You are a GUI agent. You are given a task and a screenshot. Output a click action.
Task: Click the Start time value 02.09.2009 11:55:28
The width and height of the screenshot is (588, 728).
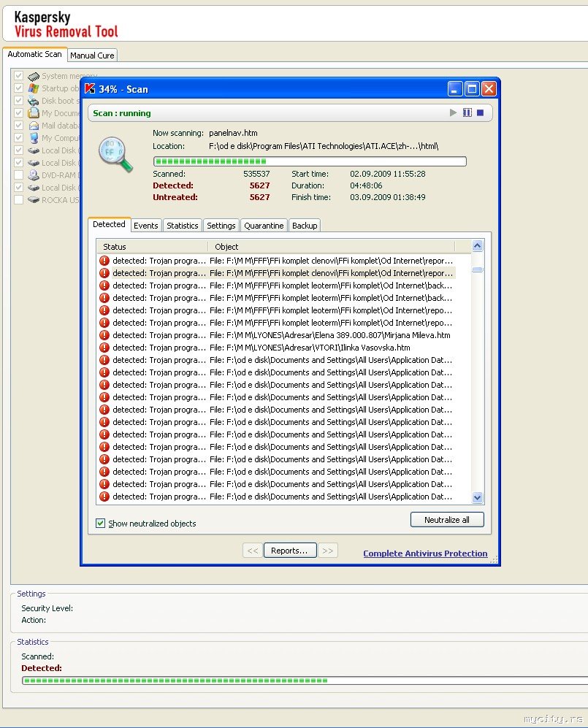(387, 174)
